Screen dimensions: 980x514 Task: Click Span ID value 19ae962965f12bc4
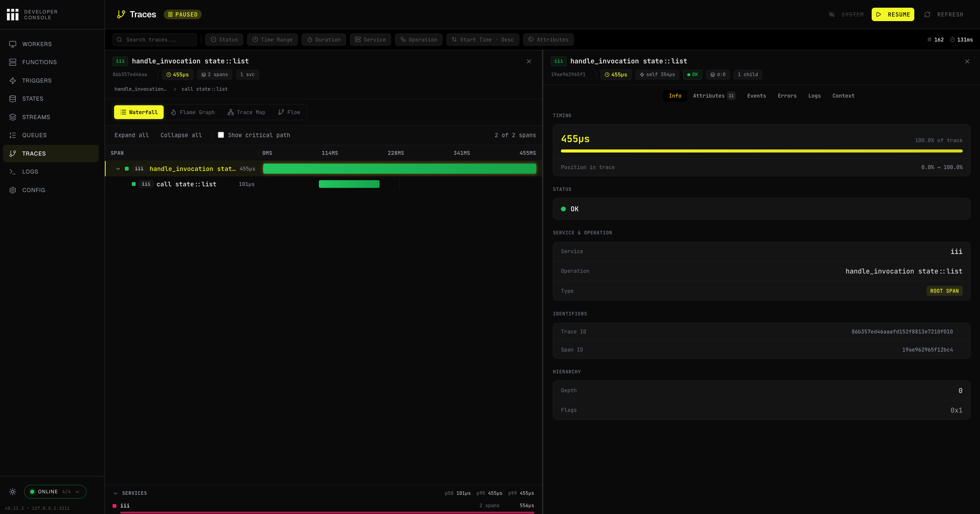coord(927,350)
